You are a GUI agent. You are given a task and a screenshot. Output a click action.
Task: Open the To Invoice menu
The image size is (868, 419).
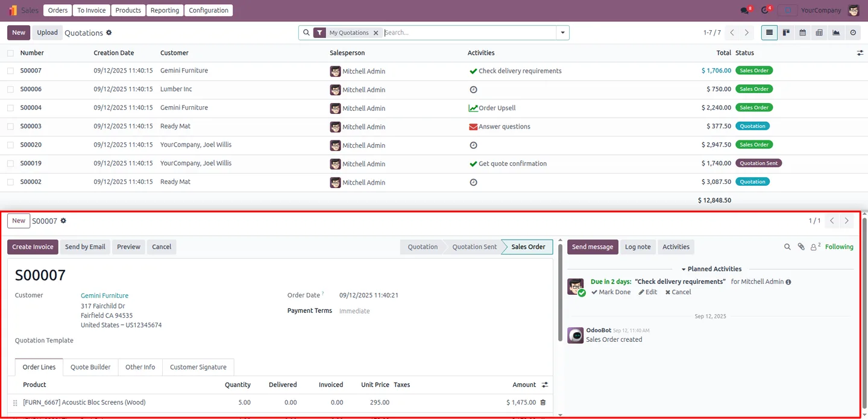pos(92,10)
